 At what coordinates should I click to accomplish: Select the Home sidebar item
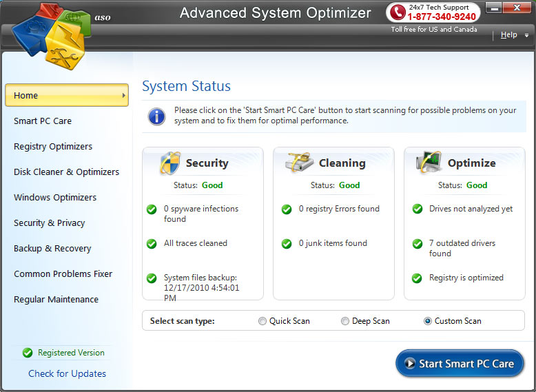tap(67, 95)
